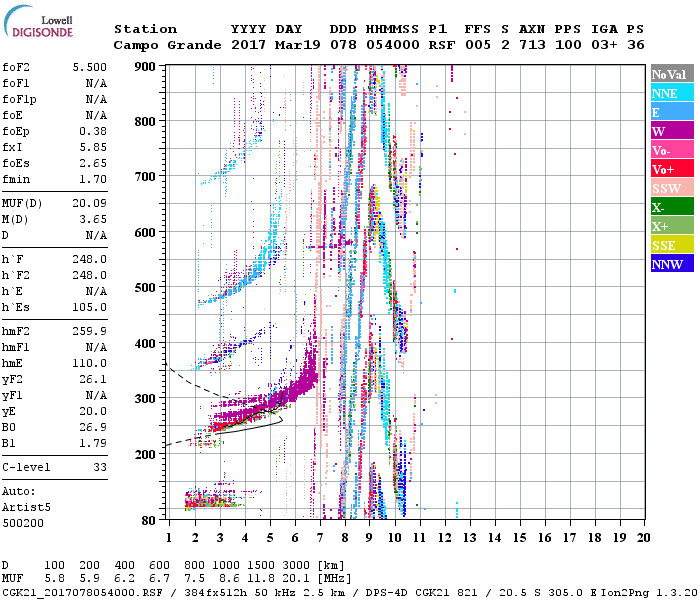Viewport: 700px width, 600px height.
Task: Pick the E blue legend swatch
Action: point(671,112)
